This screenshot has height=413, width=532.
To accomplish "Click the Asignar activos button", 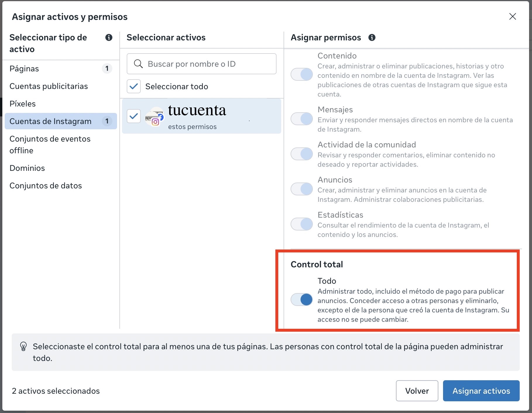I will point(481,391).
